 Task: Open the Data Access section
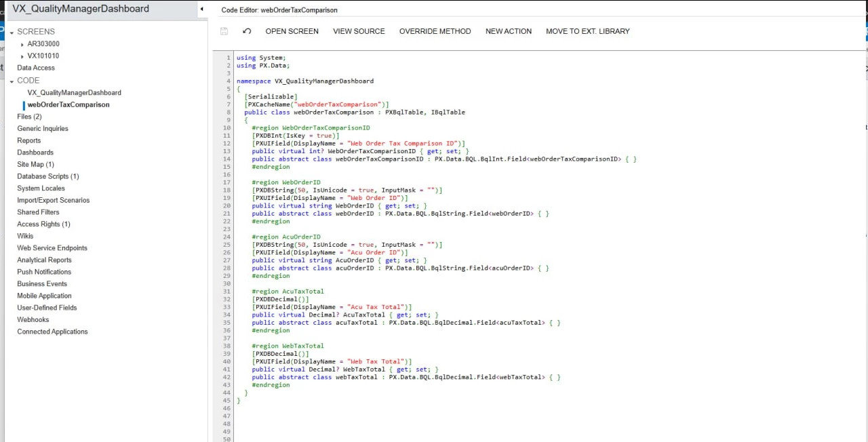(35, 67)
